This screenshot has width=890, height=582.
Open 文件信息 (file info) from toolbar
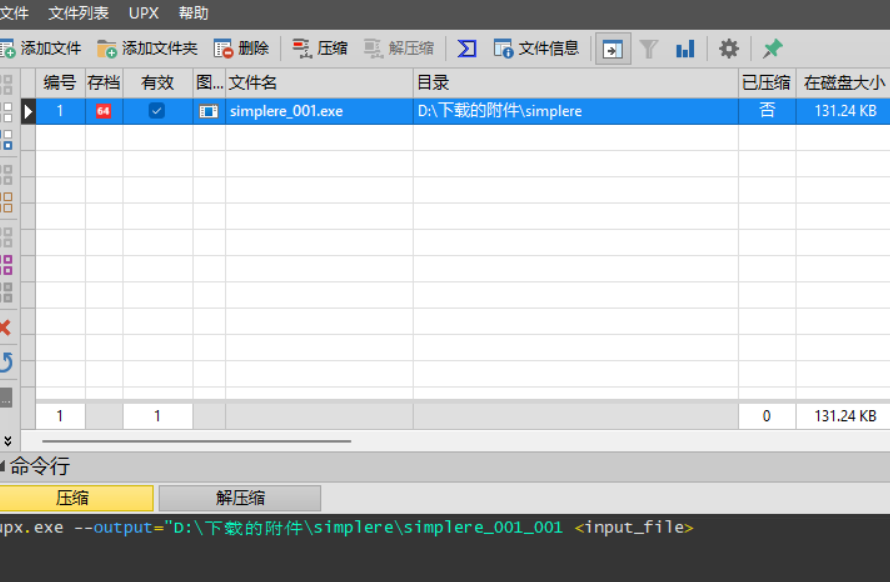pyautogui.click(x=536, y=48)
